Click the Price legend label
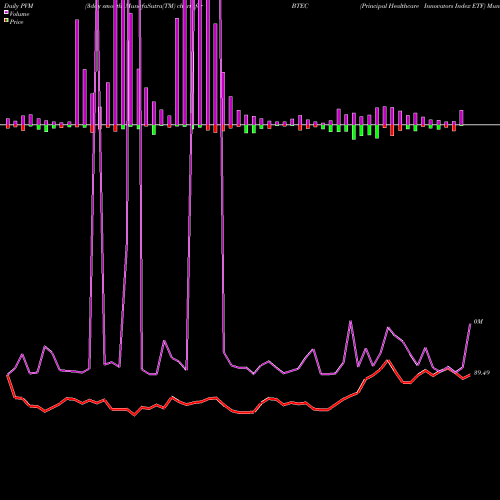Screen dimensions: 500x500 pyautogui.click(x=16, y=22)
